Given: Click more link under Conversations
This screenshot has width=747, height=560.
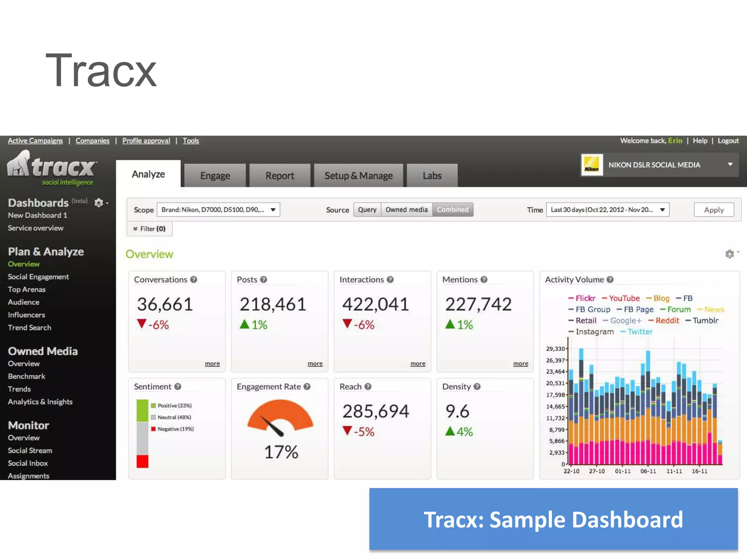Looking at the screenshot, I should coord(212,363).
